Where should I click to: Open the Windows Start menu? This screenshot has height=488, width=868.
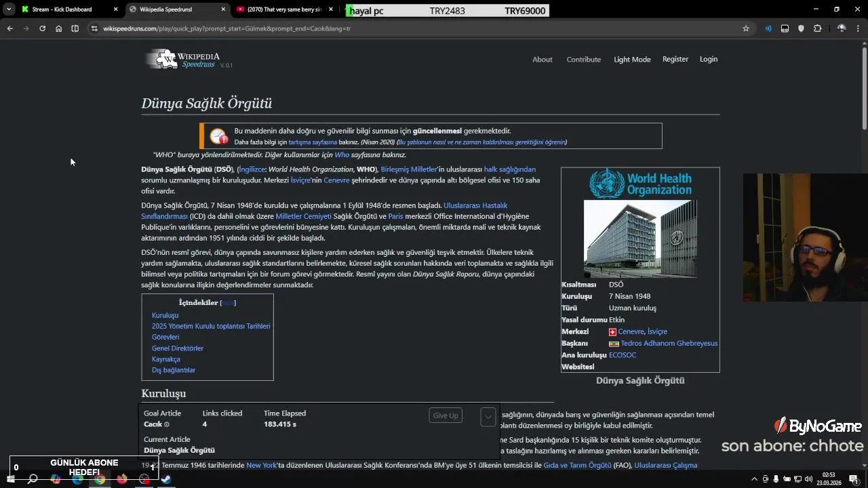click(10, 479)
